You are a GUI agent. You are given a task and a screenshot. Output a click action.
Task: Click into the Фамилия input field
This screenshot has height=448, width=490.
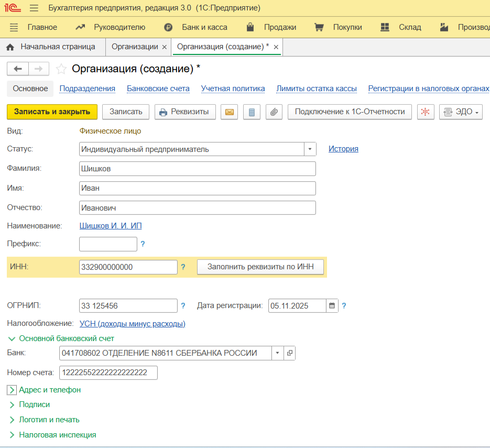click(197, 169)
